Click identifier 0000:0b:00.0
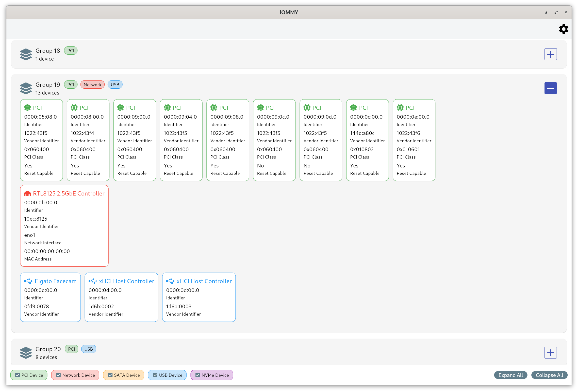Image resolution: width=578 pixels, height=392 pixels. pyautogui.click(x=41, y=202)
